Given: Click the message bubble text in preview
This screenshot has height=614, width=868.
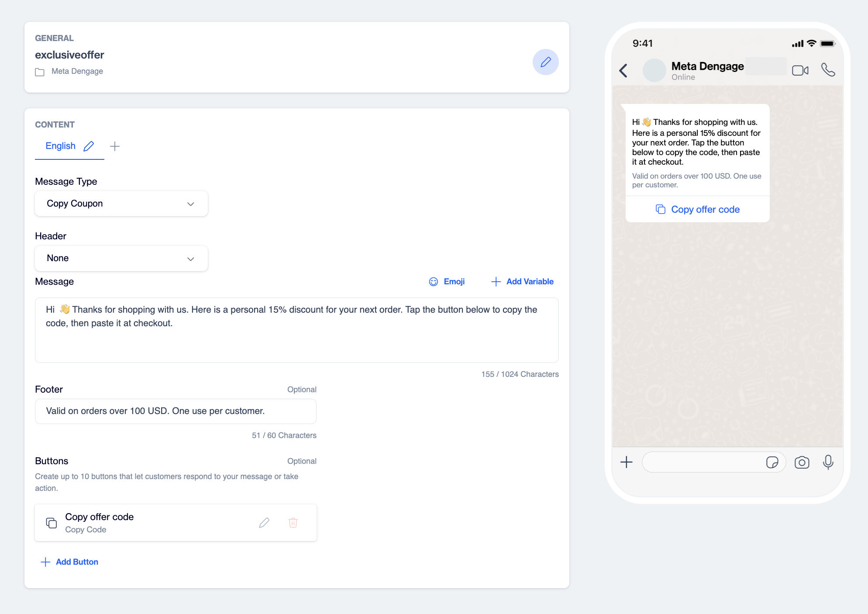Looking at the screenshot, I should point(696,142).
